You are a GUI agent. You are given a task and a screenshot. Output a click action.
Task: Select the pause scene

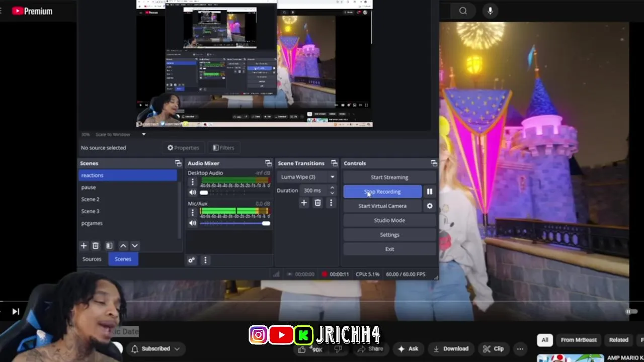coord(128,187)
